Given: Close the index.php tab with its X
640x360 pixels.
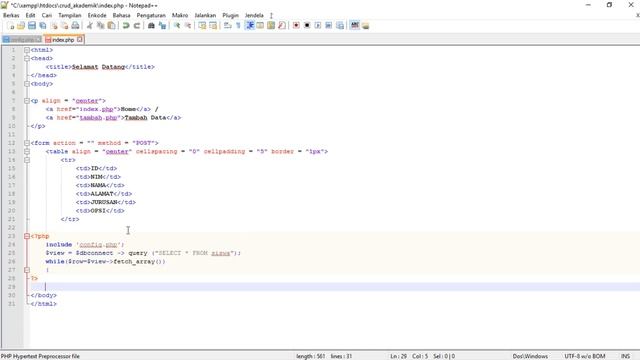Looking at the screenshot, I should click(x=80, y=40).
